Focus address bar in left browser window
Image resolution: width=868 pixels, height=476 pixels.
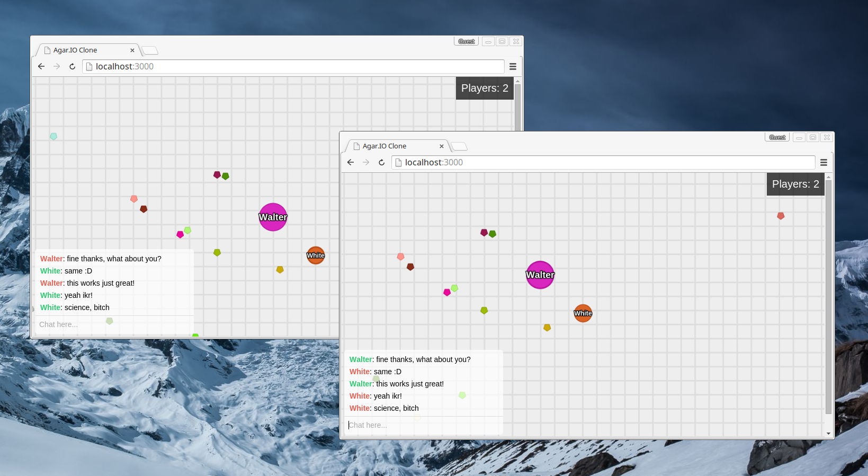pyautogui.click(x=293, y=66)
